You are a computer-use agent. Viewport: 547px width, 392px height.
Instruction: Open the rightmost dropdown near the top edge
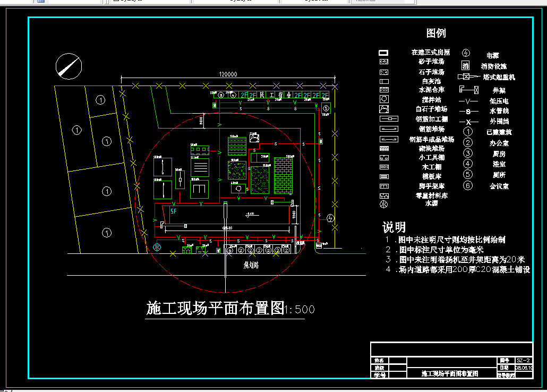point(385,2)
